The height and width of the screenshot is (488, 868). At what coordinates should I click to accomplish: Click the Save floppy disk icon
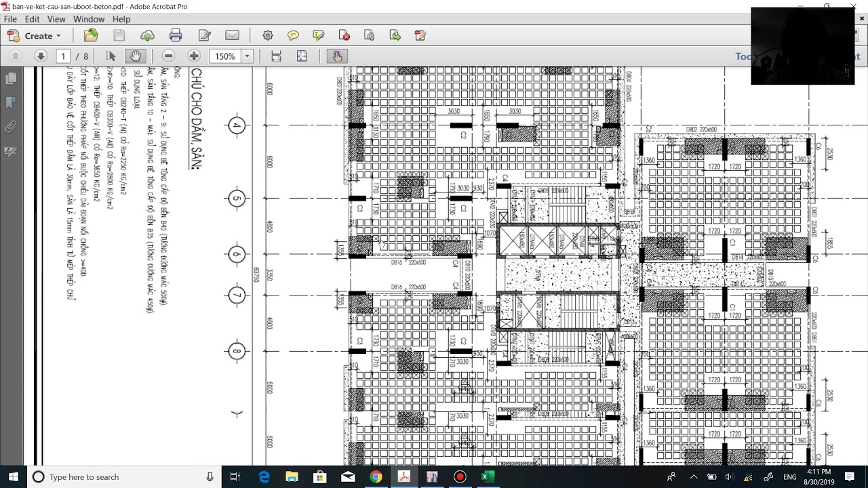[x=119, y=35]
